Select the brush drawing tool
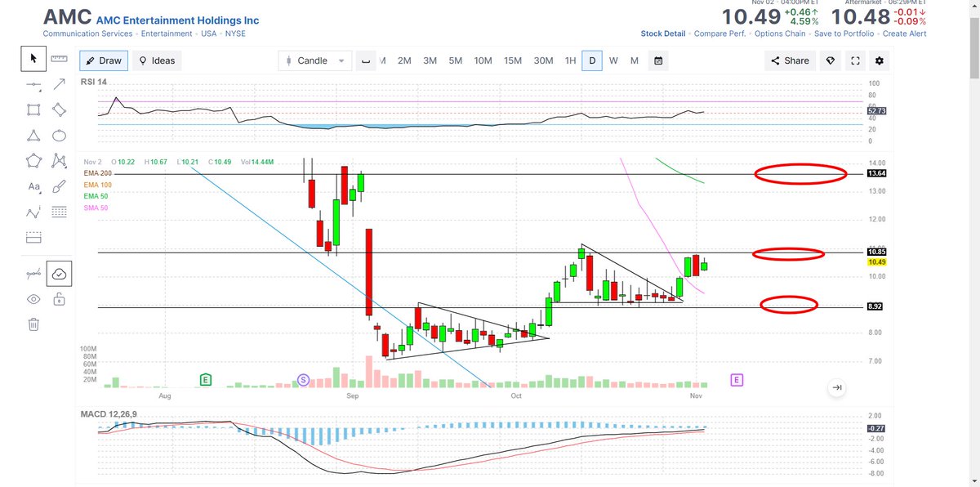Viewport: 980px width, 487px height. [59, 187]
